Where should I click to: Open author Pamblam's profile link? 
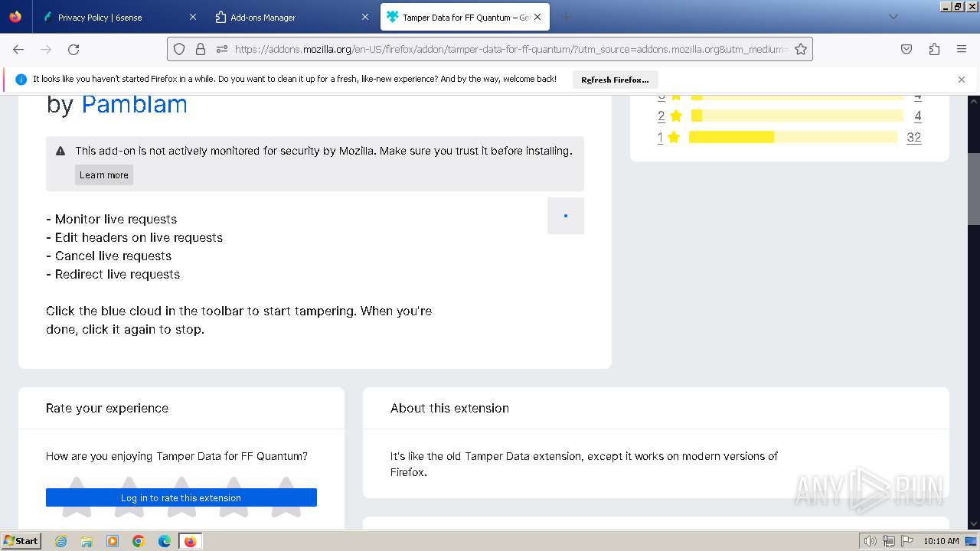click(134, 103)
